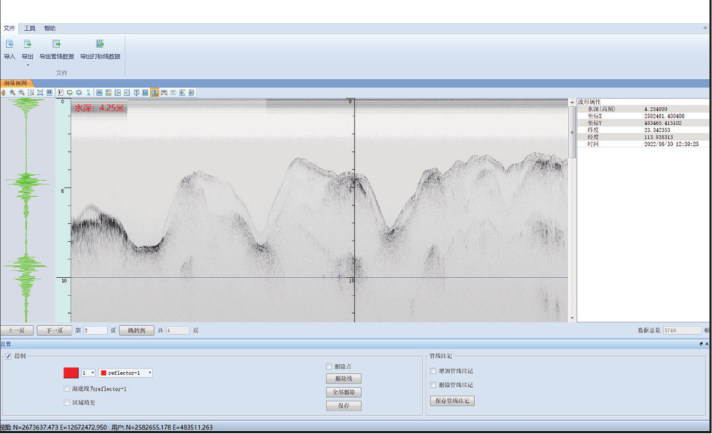Click the red color swatch

[x=71, y=373]
